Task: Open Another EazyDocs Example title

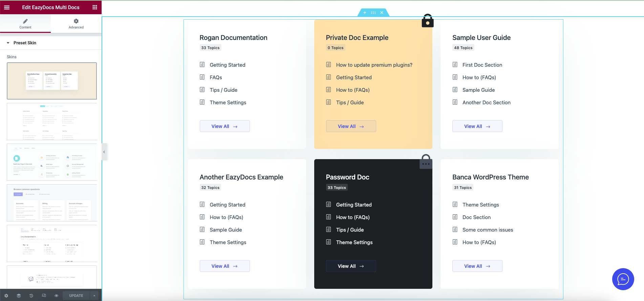Action: [x=241, y=177]
